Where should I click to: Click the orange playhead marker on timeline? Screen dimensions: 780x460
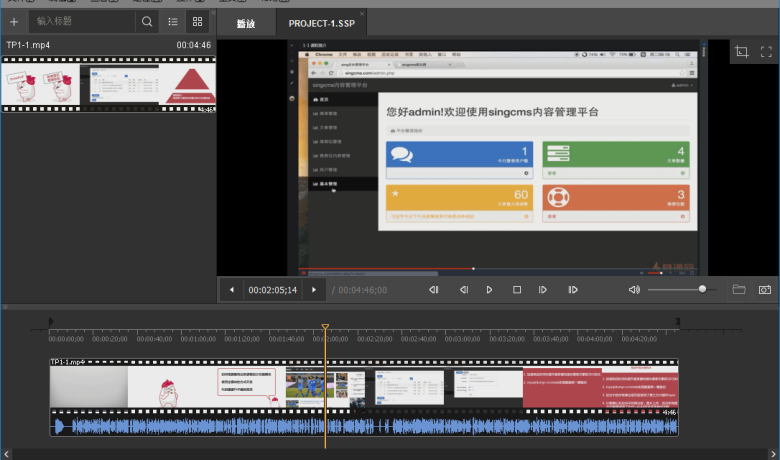325,327
